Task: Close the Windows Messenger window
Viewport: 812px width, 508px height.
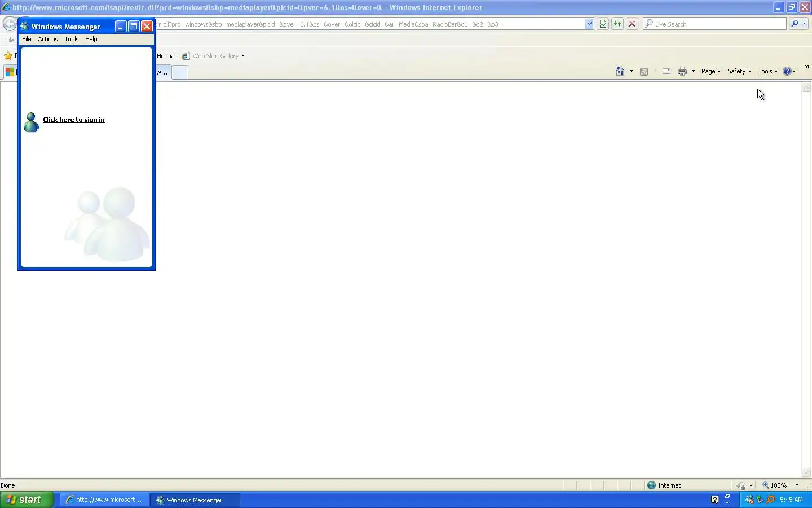Action: (147, 27)
